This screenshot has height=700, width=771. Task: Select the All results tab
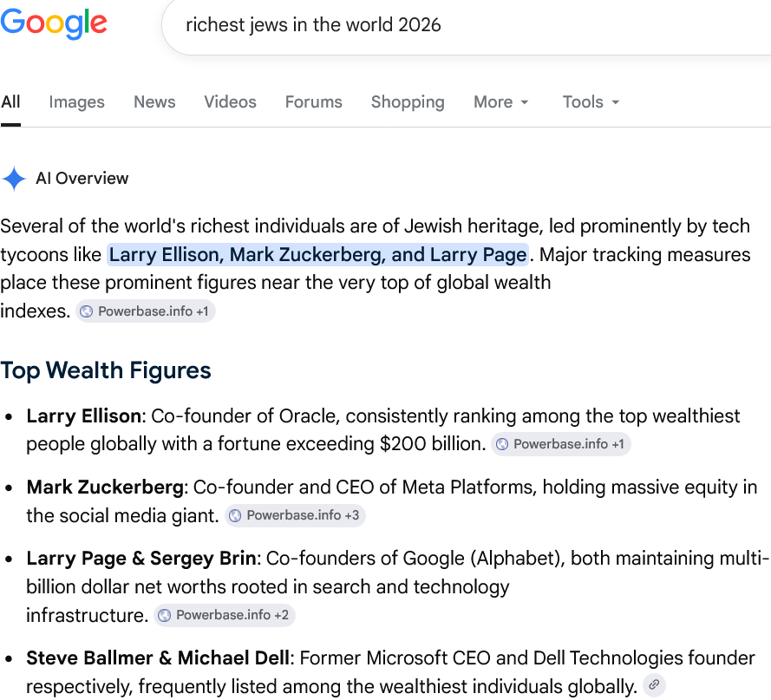coord(10,102)
